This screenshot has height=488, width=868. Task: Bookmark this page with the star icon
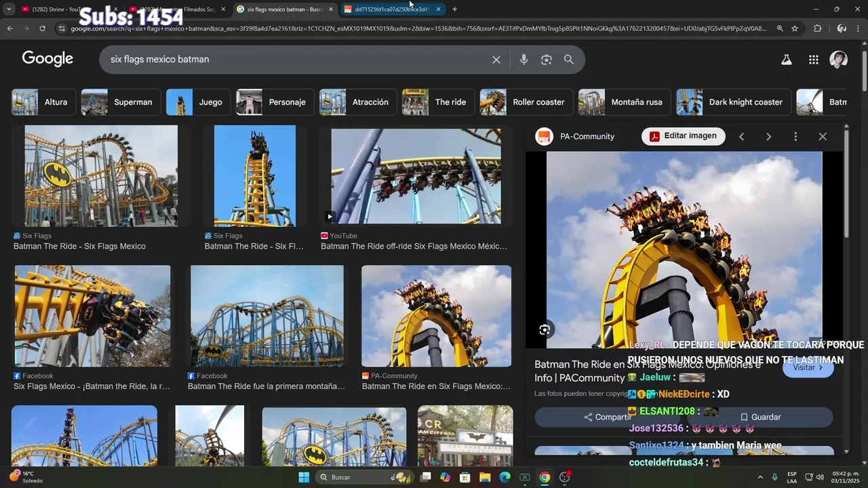point(795,28)
